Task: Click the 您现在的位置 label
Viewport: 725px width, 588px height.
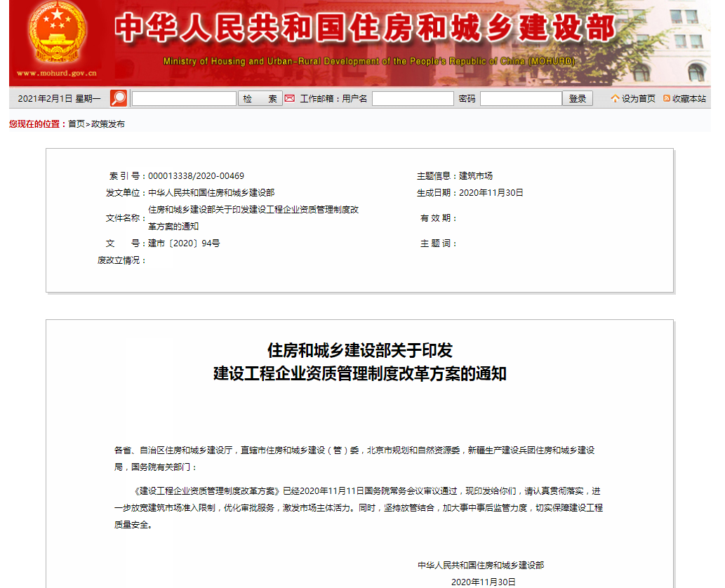Action: pyautogui.click(x=37, y=124)
